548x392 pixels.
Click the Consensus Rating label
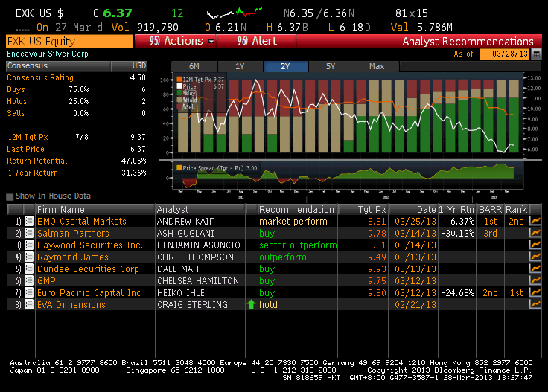(x=40, y=77)
